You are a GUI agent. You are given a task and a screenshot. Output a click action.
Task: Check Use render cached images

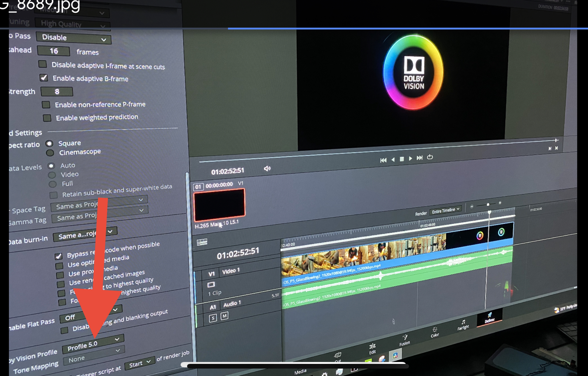(61, 284)
